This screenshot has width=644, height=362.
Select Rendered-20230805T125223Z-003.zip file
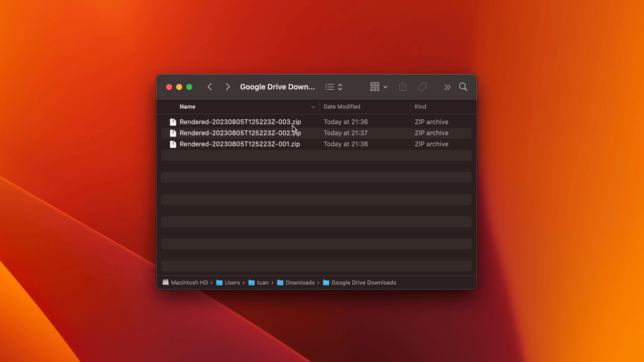pos(240,122)
